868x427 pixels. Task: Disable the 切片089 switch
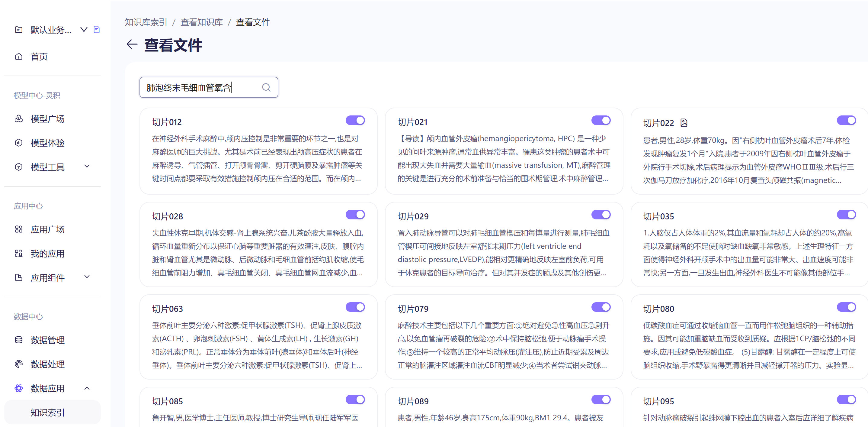point(601,400)
